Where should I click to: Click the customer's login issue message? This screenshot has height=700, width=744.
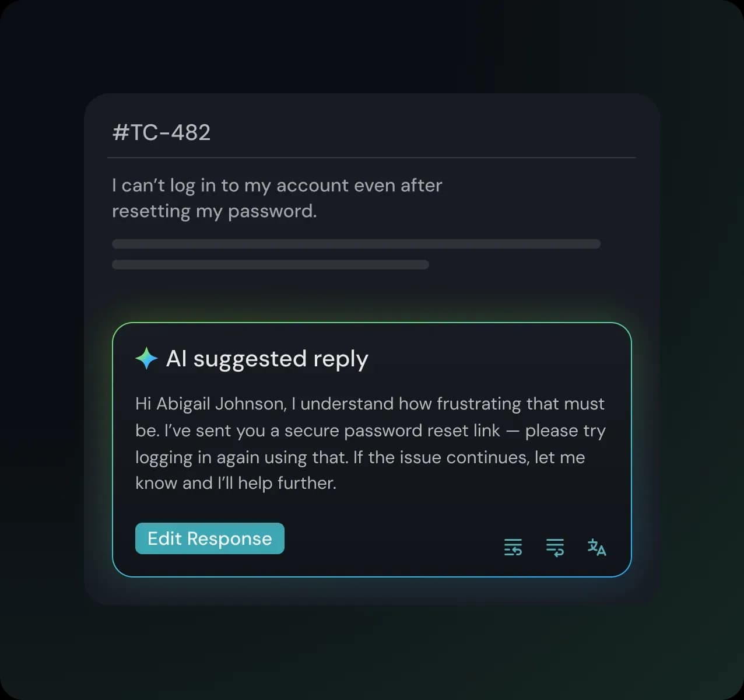(277, 198)
